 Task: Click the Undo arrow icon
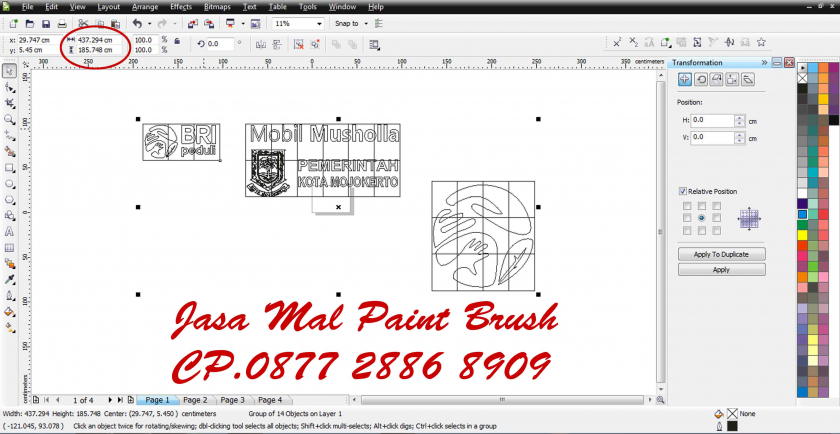(137, 23)
